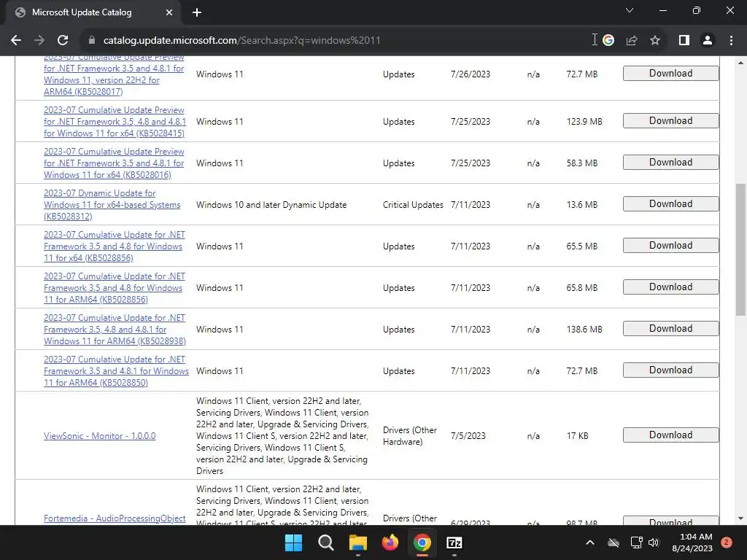Select the 'Windows 10 and later Dynamic Update' text

271,205
